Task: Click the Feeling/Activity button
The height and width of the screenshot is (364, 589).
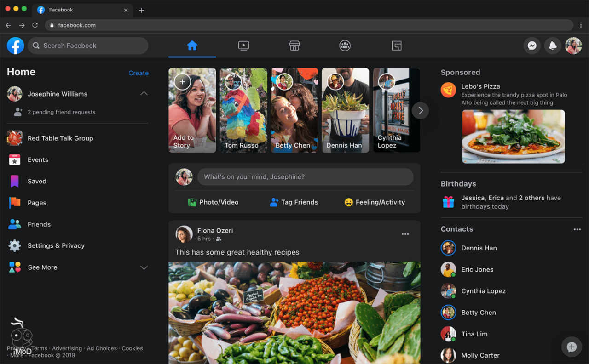Action: (375, 202)
